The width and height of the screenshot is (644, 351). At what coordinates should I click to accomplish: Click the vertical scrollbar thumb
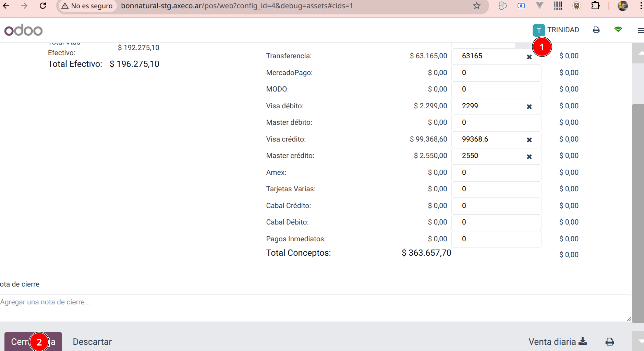pos(637,213)
